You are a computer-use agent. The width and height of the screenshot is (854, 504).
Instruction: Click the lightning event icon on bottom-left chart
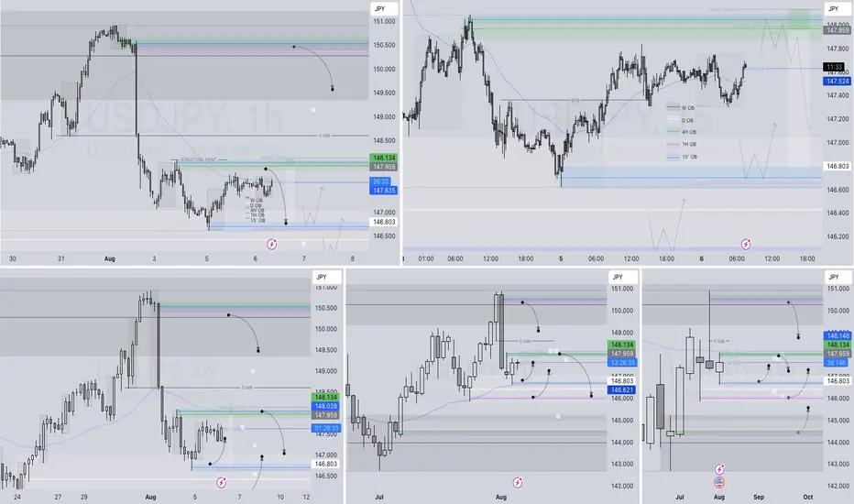point(221,482)
